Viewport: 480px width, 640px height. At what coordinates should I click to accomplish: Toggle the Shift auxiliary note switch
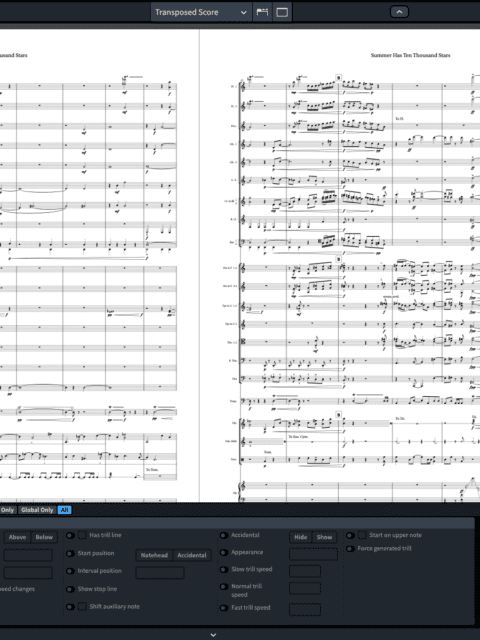[70, 607]
